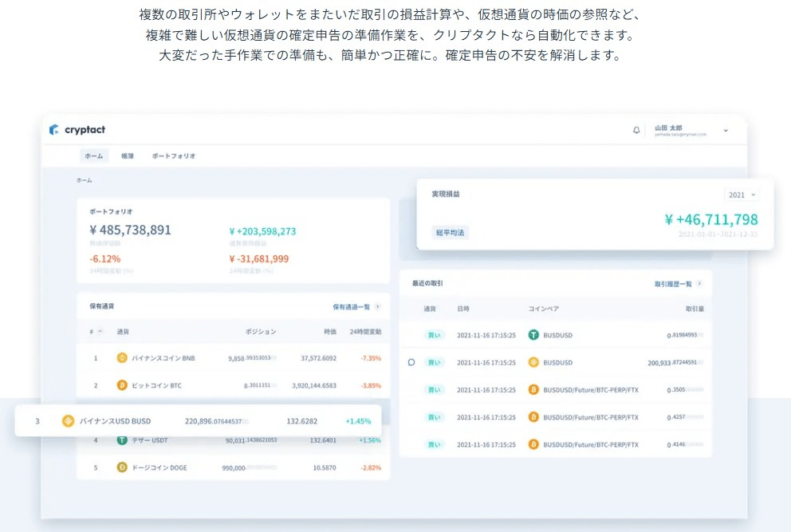Click the cryptact logo
791x532 pixels.
point(77,130)
